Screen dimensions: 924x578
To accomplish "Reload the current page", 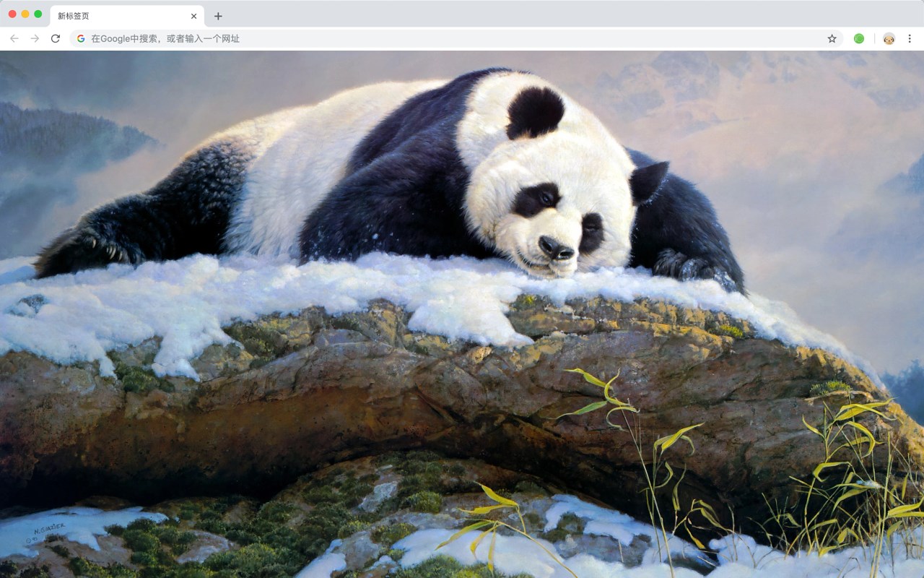I will (x=56, y=38).
